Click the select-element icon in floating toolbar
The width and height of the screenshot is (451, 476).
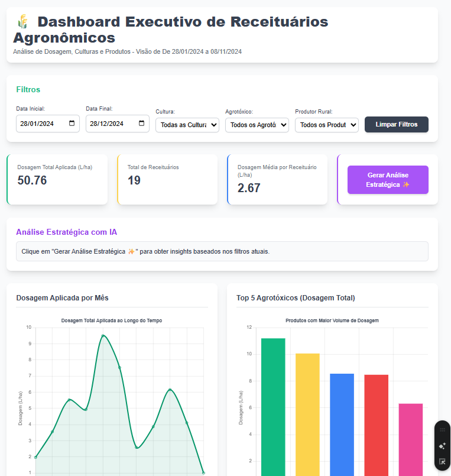[x=442, y=462]
